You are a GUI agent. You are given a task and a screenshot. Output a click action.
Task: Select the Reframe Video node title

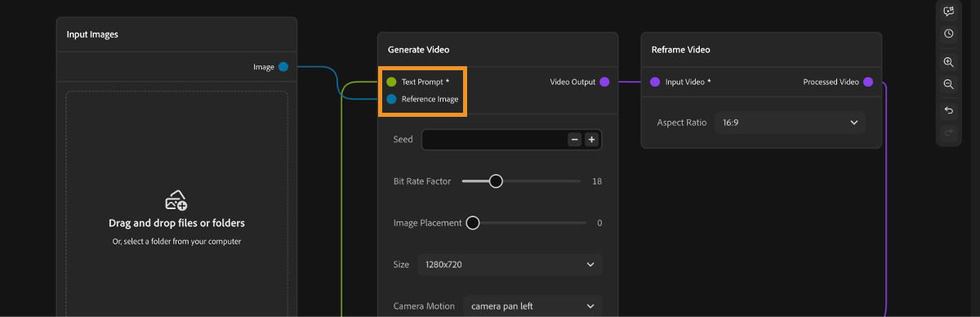pyautogui.click(x=680, y=50)
